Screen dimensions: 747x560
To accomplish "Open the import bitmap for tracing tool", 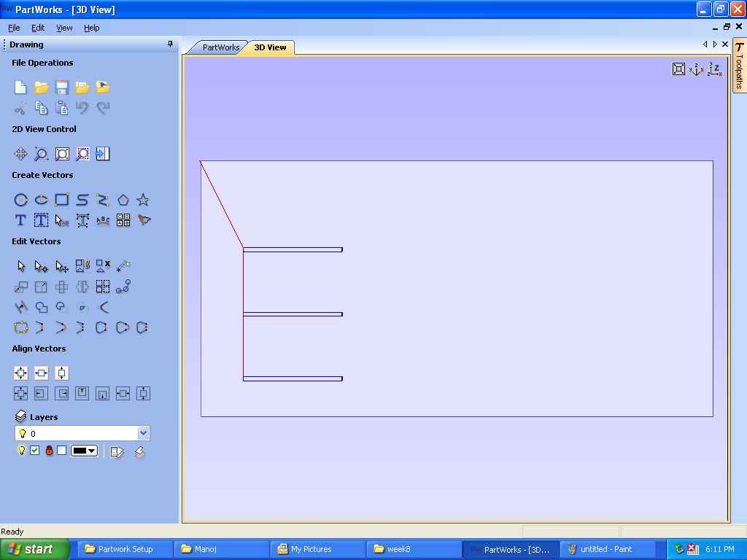I will (144, 220).
